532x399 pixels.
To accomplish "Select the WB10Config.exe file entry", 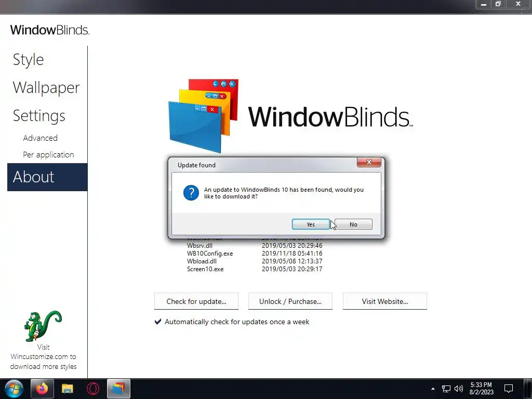I will pos(210,254).
